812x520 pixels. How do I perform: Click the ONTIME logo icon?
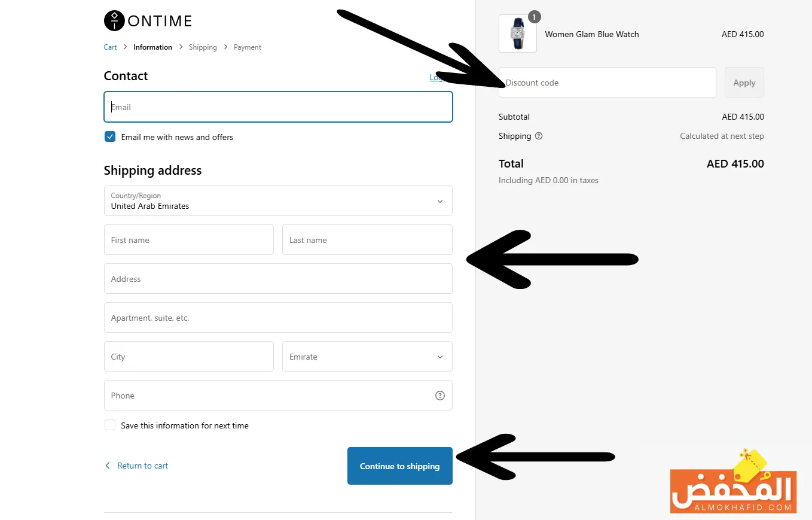[x=114, y=21]
